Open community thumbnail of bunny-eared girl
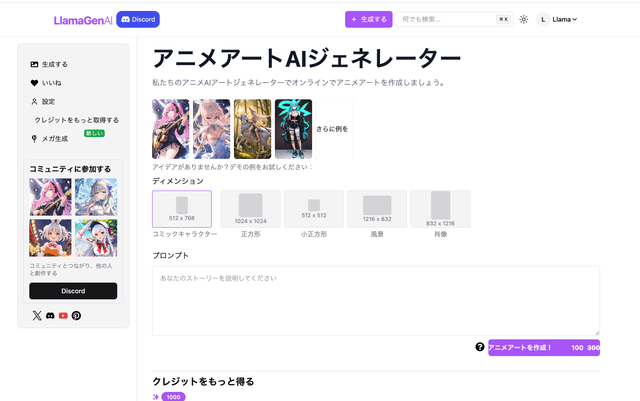Image resolution: width=640 pixels, height=401 pixels. (50, 238)
